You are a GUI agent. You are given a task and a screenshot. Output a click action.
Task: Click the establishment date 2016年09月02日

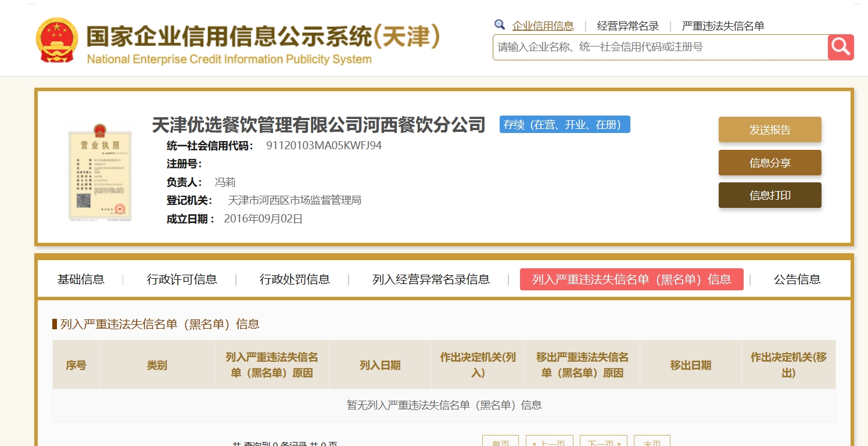point(263,219)
